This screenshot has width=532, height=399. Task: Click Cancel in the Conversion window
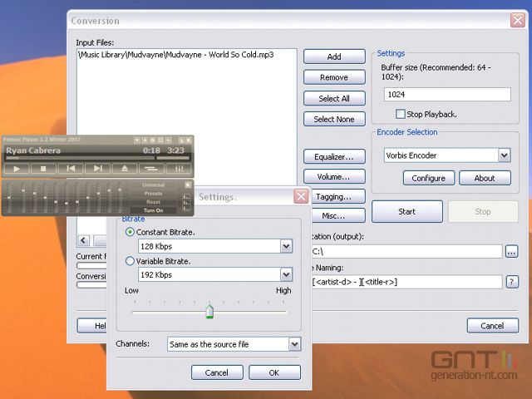[493, 326]
